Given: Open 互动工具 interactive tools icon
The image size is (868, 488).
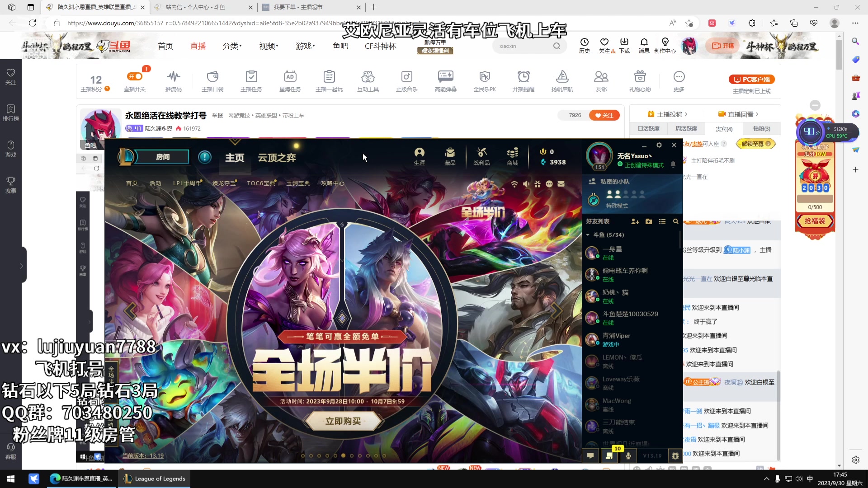Looking at the screenshot, I should tap(368, 81).
